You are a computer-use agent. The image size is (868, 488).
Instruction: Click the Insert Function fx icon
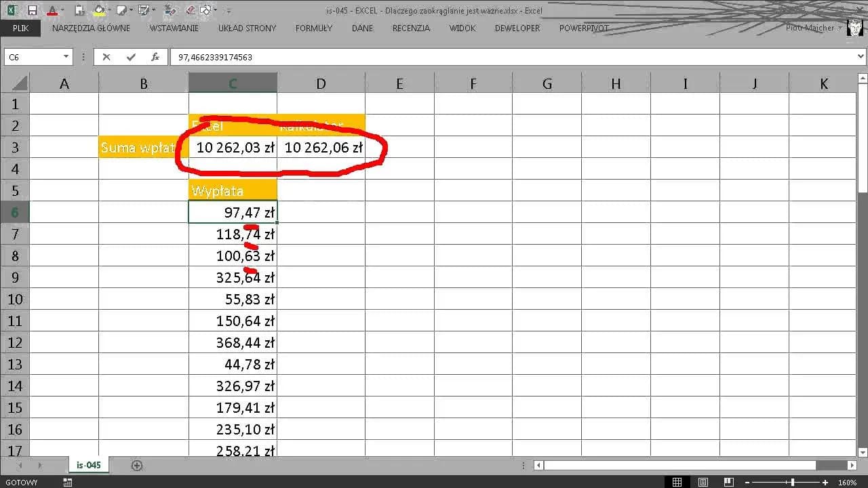click(x=155, y=57)
